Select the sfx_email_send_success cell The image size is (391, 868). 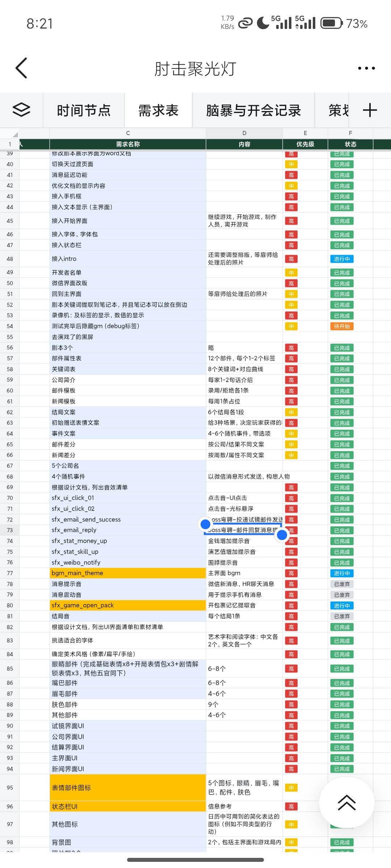[x=128, y=520]
